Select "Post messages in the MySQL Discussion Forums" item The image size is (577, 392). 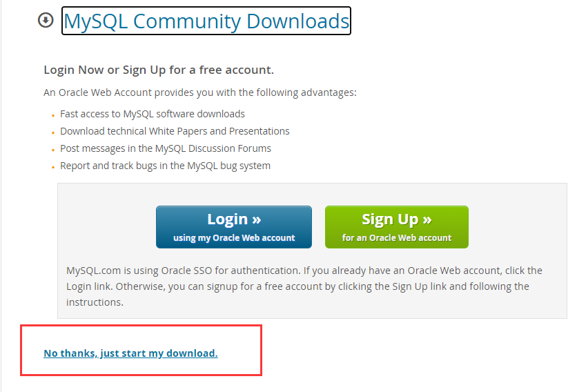click(166, 148)
